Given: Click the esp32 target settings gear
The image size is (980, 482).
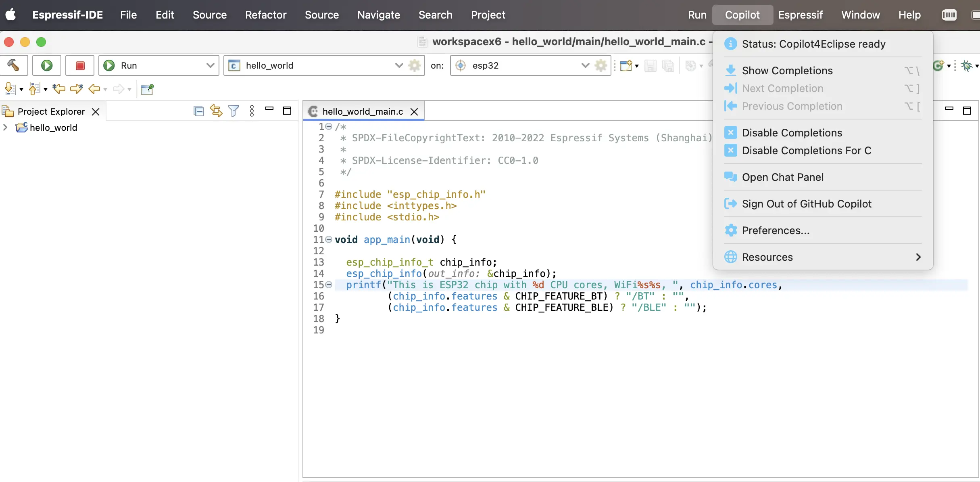Looking at the screenshot, I should [601, 65].
